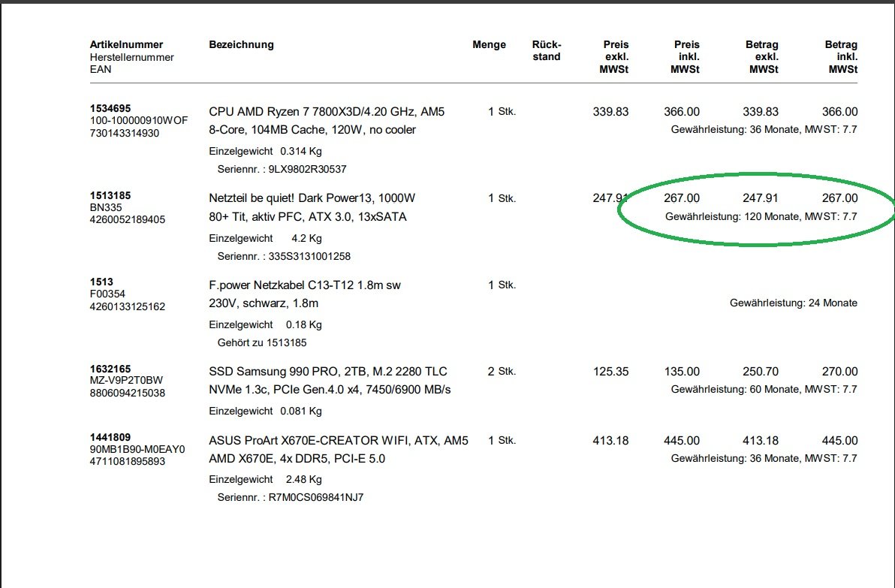Click the SSD amount 250.70

pyautogui.click(x=761, y=372)
